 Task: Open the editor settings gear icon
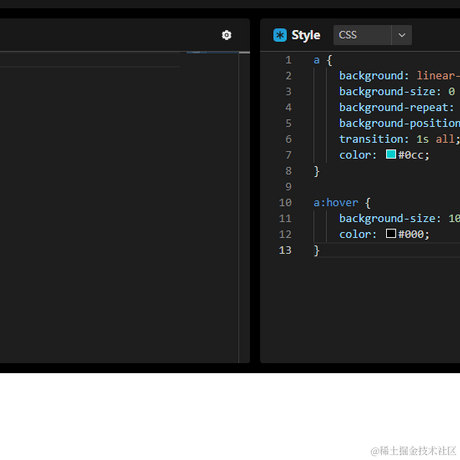click(227, 35)
